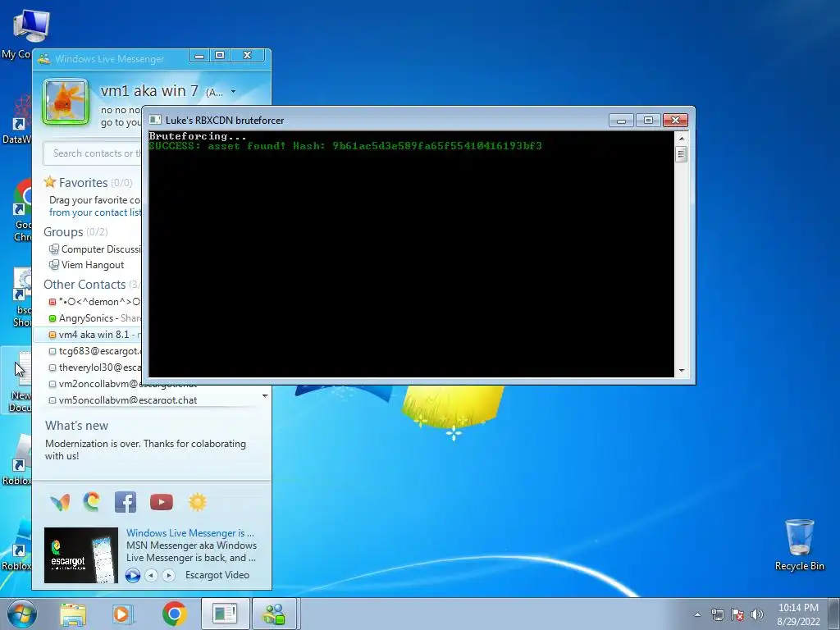The image size is (840, 630).
Task: Minimize the Luke's RBXCDN bruteforcer window
Action: point(622,121)
